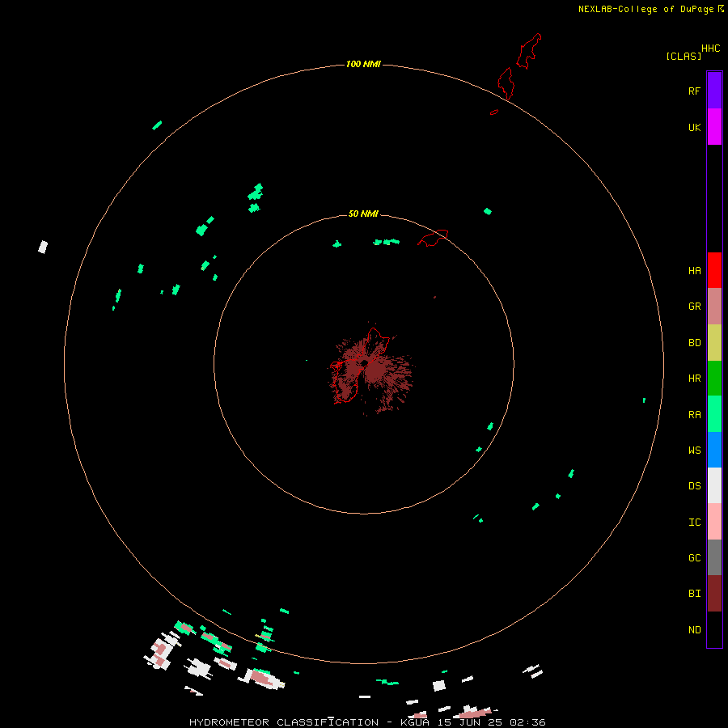Select the BD yellow legend block
Viewport: 728px width, 728px height.
(714, 343)
